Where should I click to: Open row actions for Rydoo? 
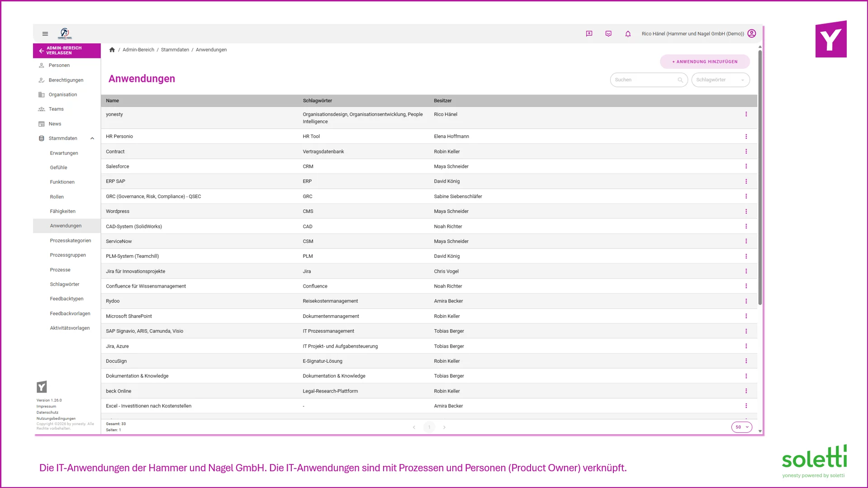[746, 301]
